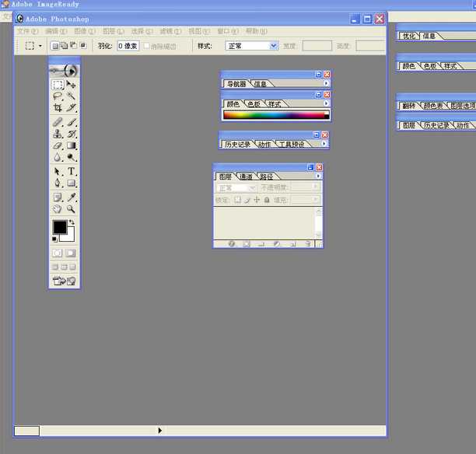Select the Clone Stamp tool
This screenshot has width=476, height=454.
[58, 134]
